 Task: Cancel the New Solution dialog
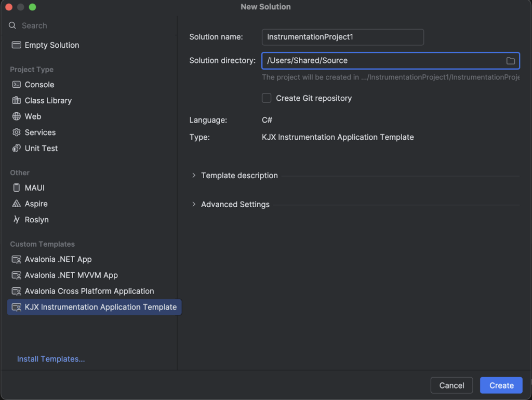(x=451, y=385)
